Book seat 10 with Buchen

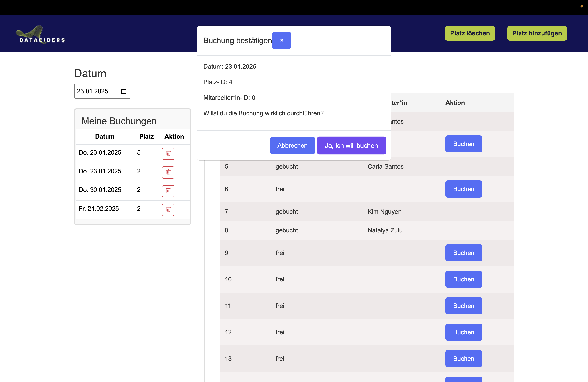pyautogui.click(x=464, y=279)
